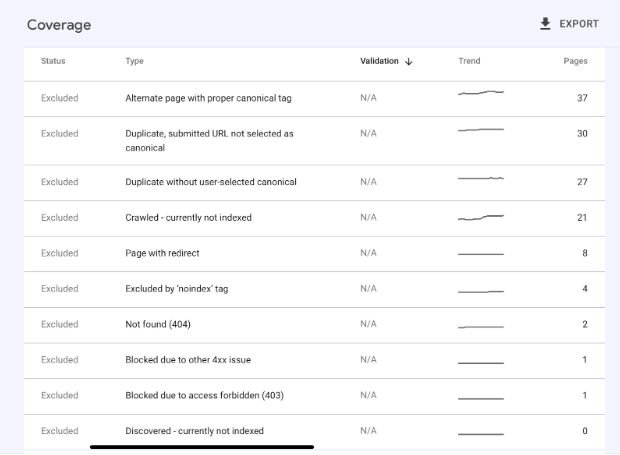
Task: Open Alternate page with proper canonical tag row
Action: tap(314, 99)
